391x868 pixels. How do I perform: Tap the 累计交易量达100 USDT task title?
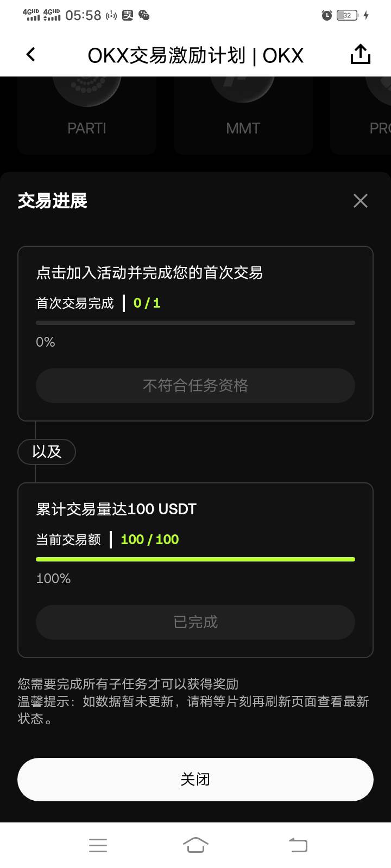(116, 509)
